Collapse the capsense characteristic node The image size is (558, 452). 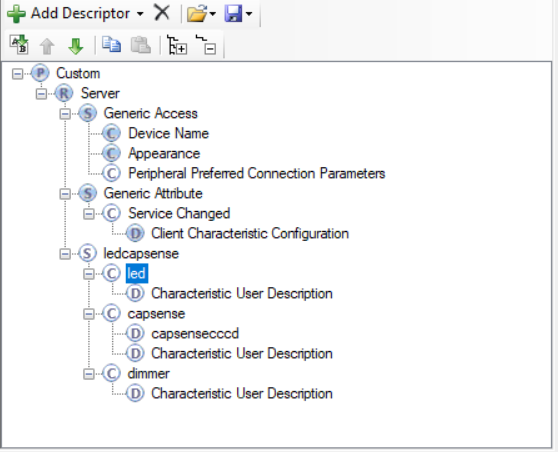click(89, 314)
